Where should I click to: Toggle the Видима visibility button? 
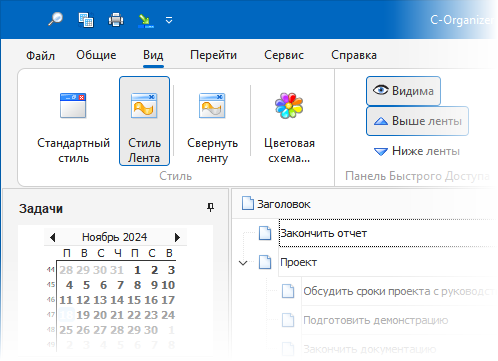point(403,91)
